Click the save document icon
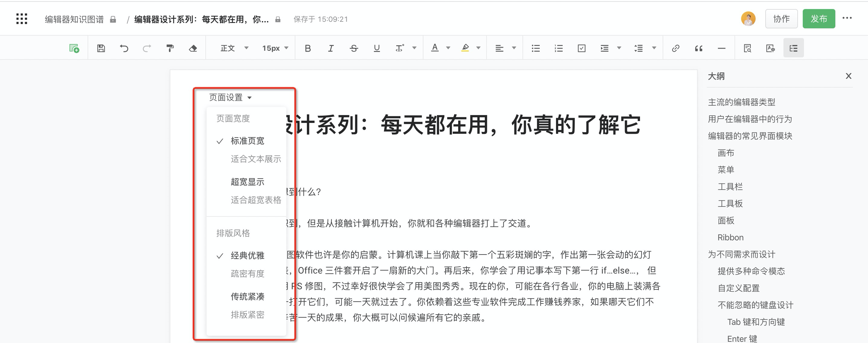This screenshot has height=343, width=868. tap(101, 48)
